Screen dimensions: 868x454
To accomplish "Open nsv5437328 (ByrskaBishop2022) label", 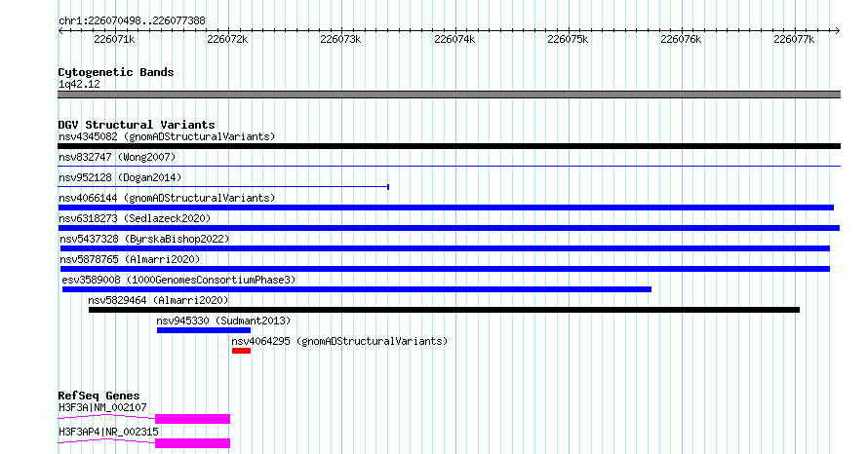I will pyautogui.click(x=144, y=239).
